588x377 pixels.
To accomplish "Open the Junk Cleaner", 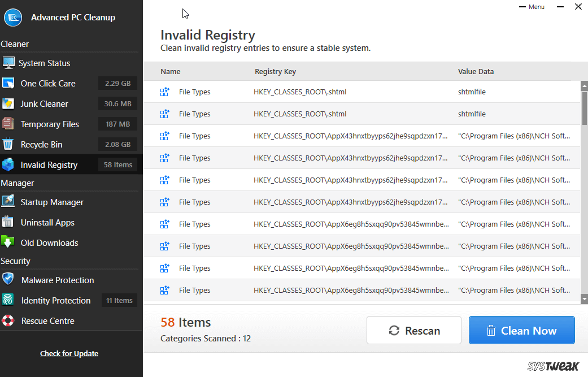I will (x=43, y=103).
